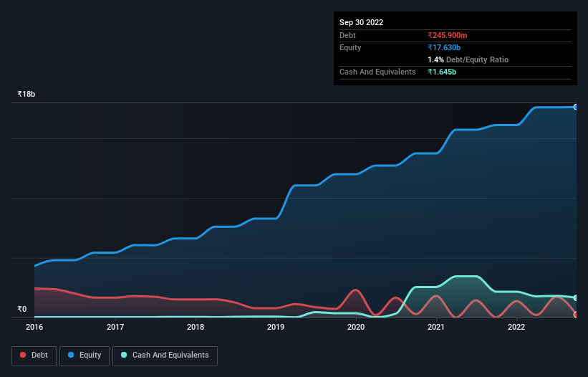Toggle the Debt legend series
Viewport: 588px width, 377px height.
[34, 355]
